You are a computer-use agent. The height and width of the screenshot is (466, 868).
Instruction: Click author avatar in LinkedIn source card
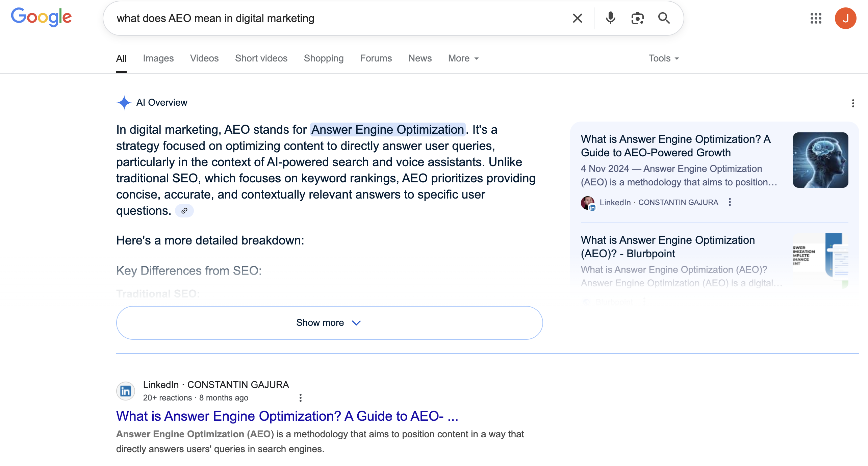coord(588,203)
